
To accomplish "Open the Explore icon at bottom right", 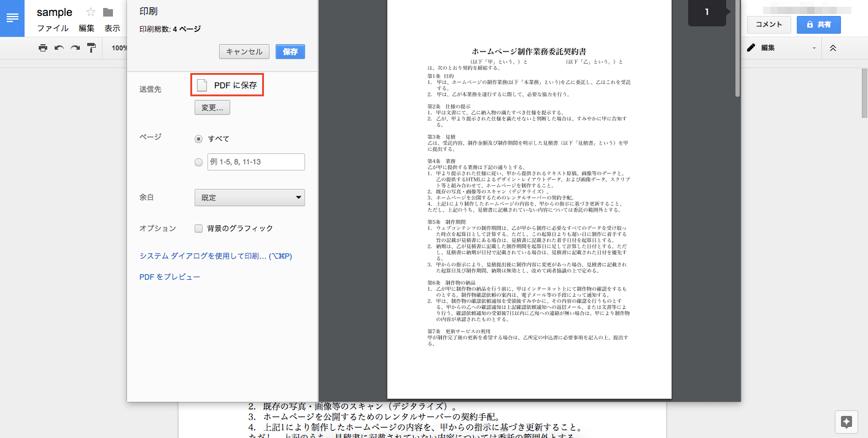I will coord(847,422).
